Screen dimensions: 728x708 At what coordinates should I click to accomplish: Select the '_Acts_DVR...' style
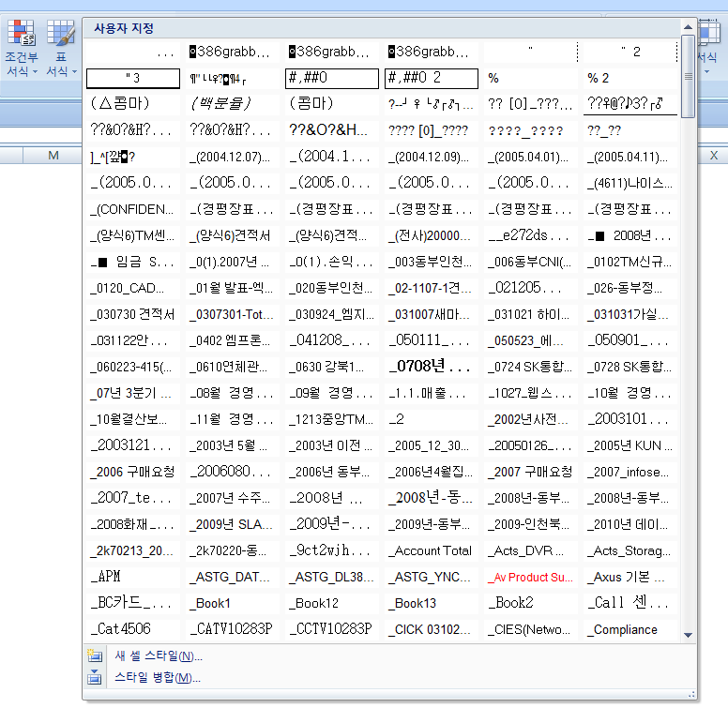(x=531, y=550)
